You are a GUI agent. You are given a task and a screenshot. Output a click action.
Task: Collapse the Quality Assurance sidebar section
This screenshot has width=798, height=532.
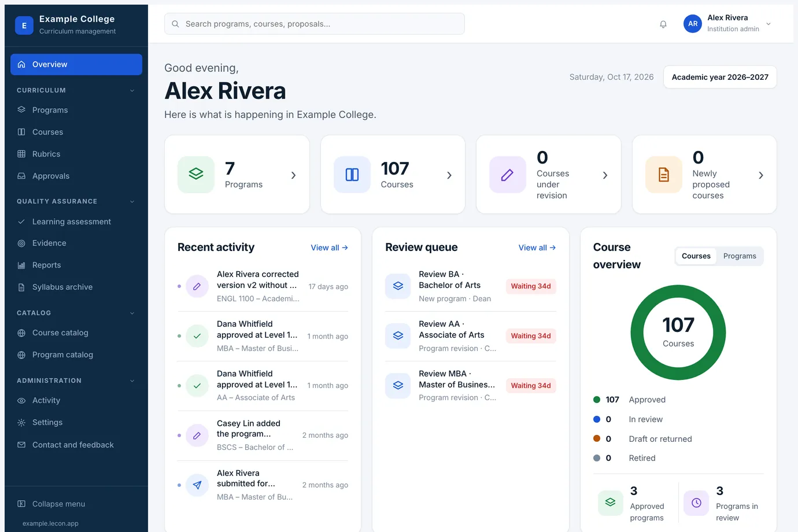pos(132,201)
